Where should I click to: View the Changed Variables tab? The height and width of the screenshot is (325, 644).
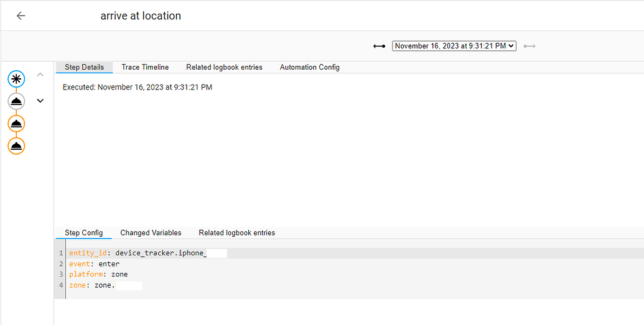(151, 233)
